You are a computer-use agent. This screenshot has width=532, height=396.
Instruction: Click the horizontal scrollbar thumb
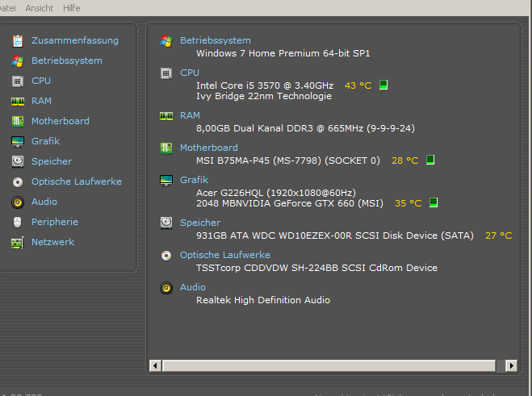[329, 365]
